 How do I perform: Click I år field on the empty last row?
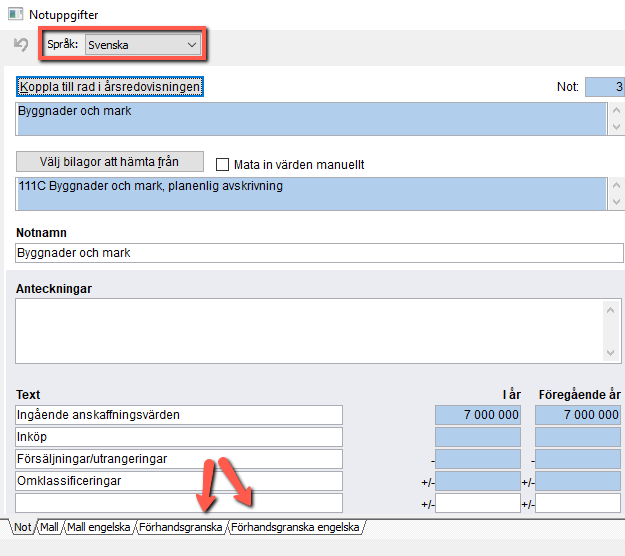coord(478,503)
